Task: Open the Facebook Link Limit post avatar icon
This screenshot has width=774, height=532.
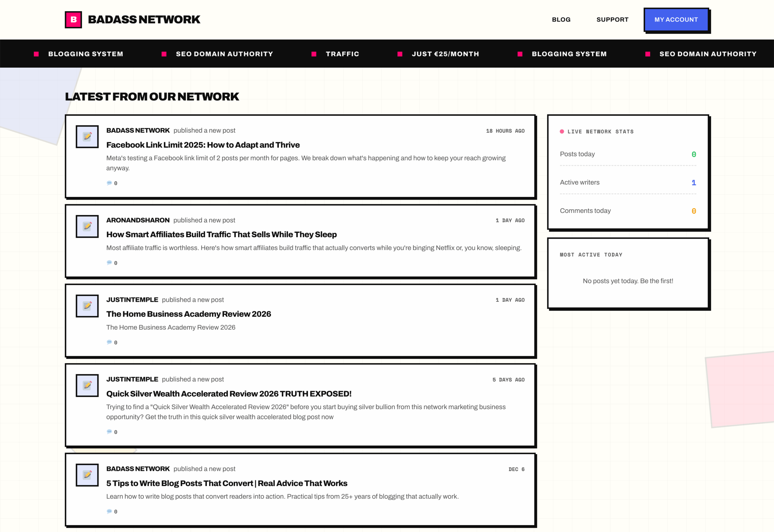Action: click(87, 136)
